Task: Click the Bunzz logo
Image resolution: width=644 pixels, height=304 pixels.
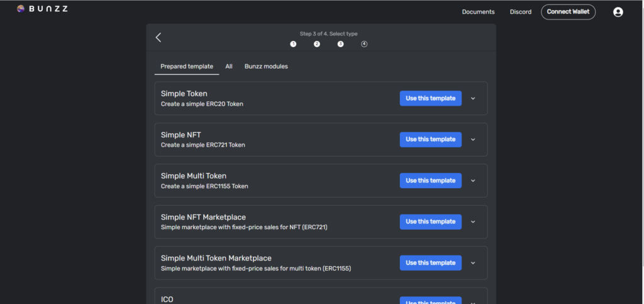Action: point(42,9)
